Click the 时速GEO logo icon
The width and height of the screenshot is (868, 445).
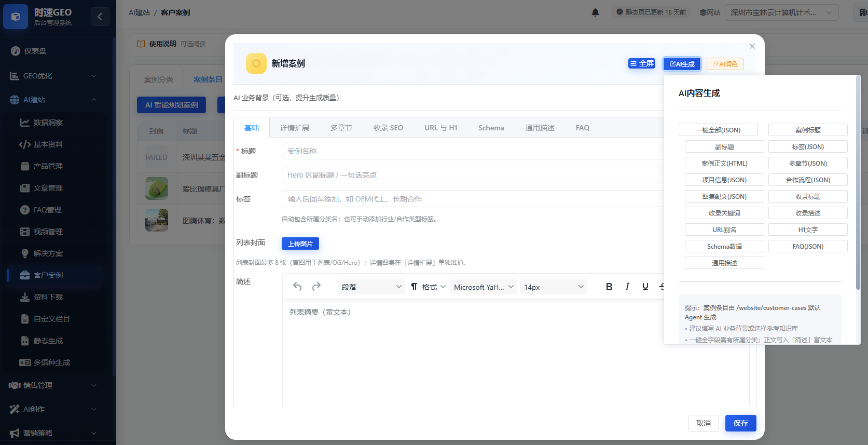pos(16,17)
